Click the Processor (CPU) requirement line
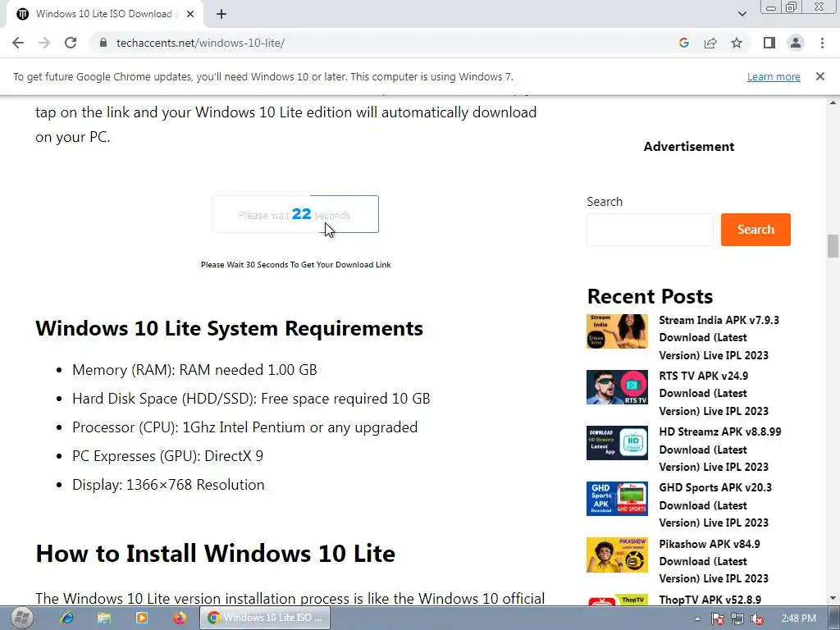The image size is (840, 630). pos(244,427)
